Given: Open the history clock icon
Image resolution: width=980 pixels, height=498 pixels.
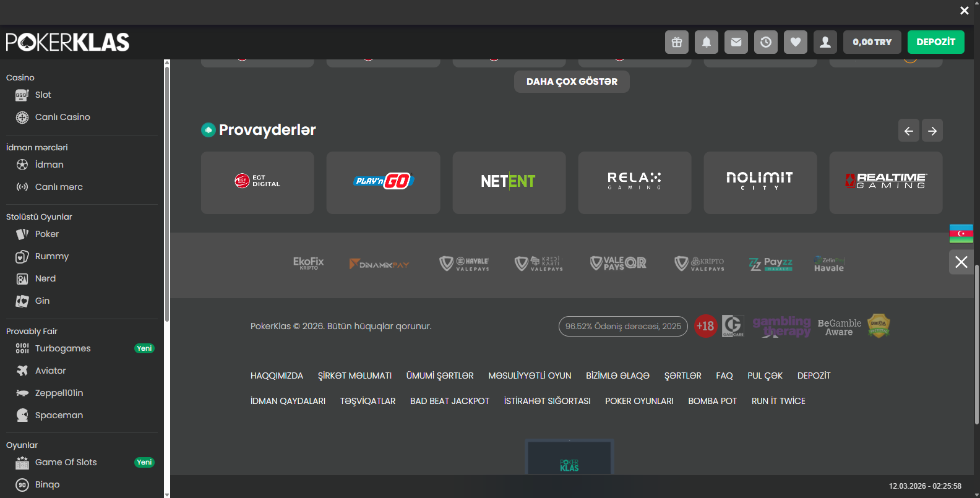Looking at the screenshot, I should point(766,42).
